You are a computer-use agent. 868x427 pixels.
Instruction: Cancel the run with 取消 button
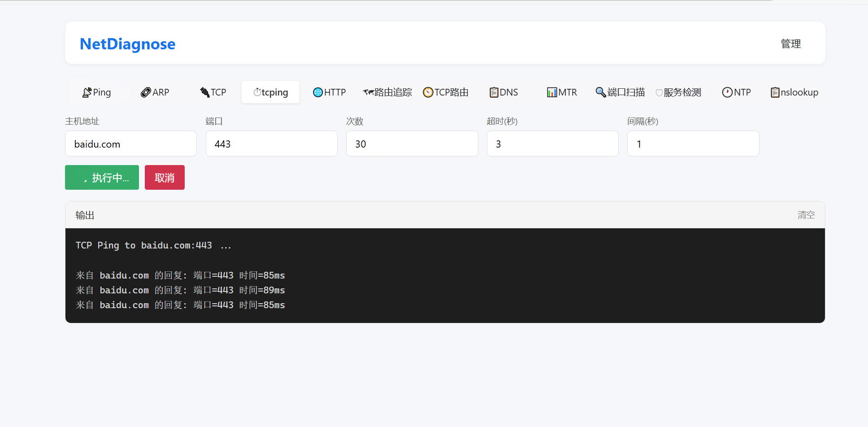coord(165,178)
